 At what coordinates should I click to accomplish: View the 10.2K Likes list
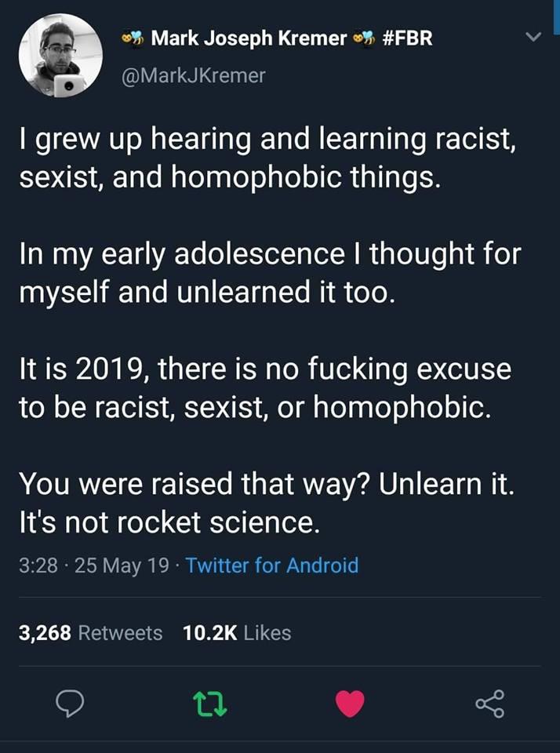pyautogui.click(x=236, y=632)
